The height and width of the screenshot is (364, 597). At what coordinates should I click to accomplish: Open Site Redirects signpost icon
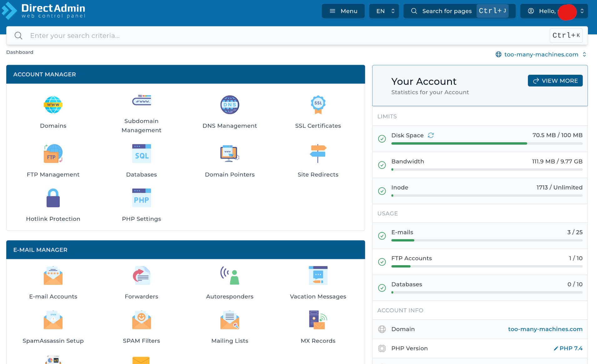click(x=318, y=154)
